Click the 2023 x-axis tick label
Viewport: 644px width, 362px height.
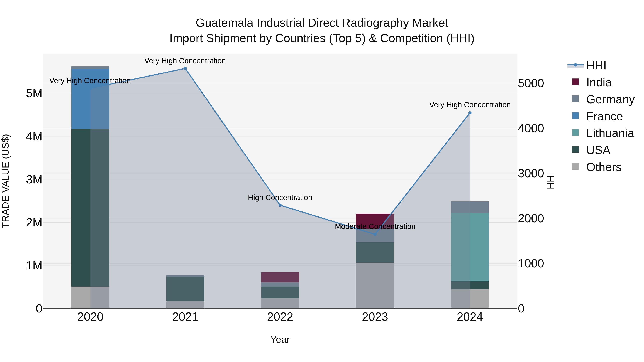pos(375,317)
